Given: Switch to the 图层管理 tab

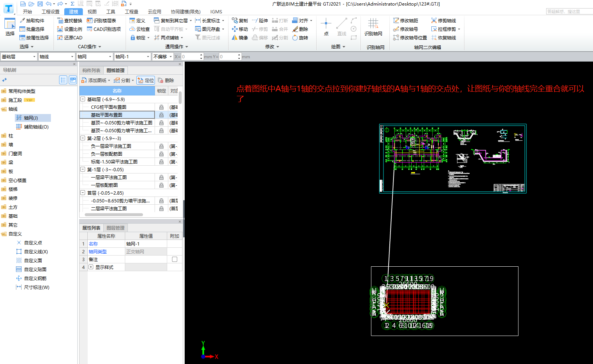Looking at the screenshot, I should tap(116, 228).
